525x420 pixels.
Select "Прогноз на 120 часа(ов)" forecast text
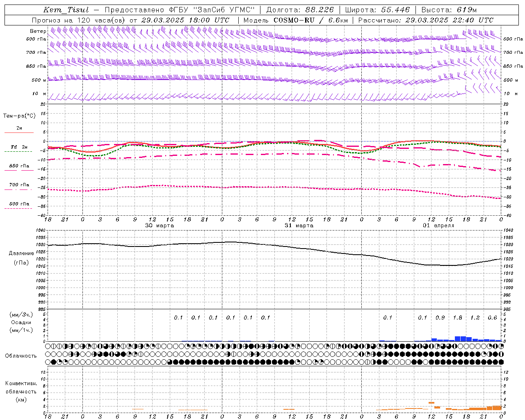pyautogui.click(x=79, y=20)
